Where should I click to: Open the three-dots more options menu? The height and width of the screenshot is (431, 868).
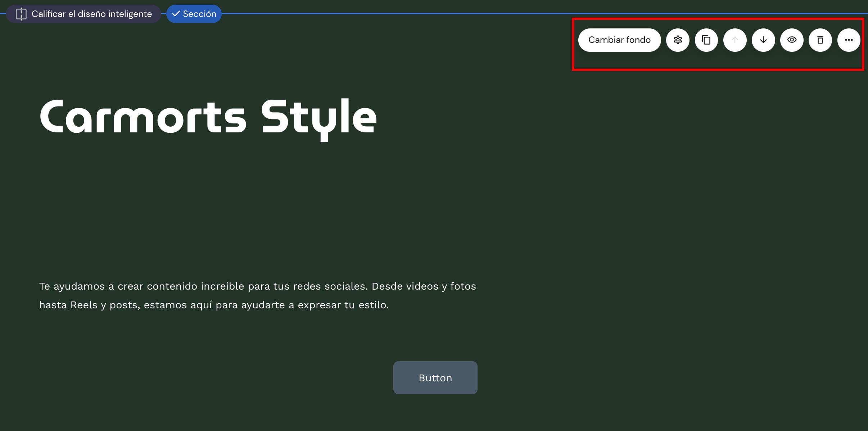[849, 40]
